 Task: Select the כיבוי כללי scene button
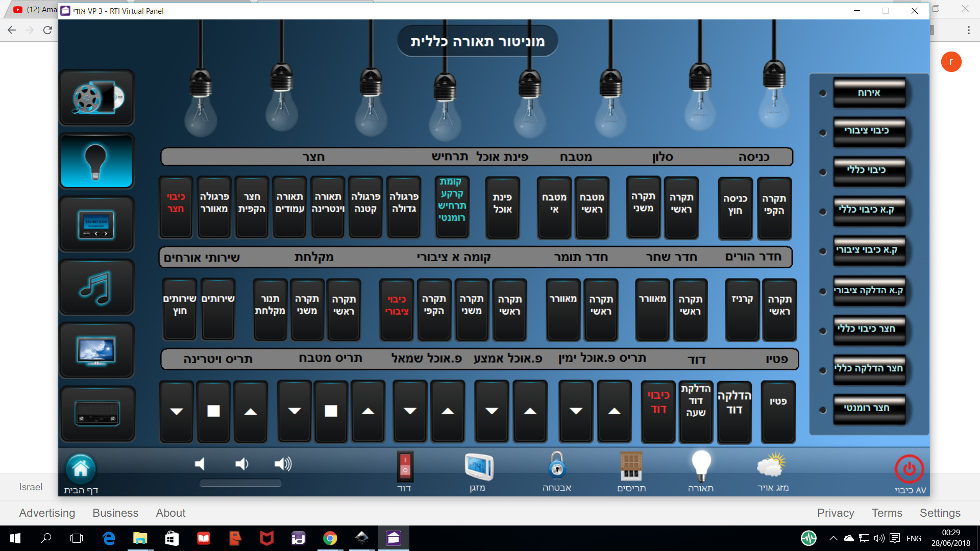(869, 170)
